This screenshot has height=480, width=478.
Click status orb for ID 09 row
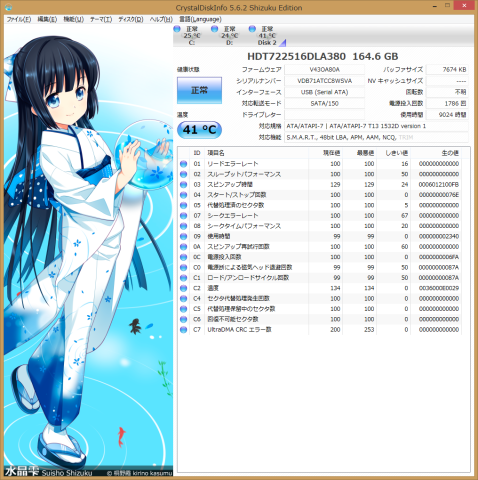(x=183, y=236)
